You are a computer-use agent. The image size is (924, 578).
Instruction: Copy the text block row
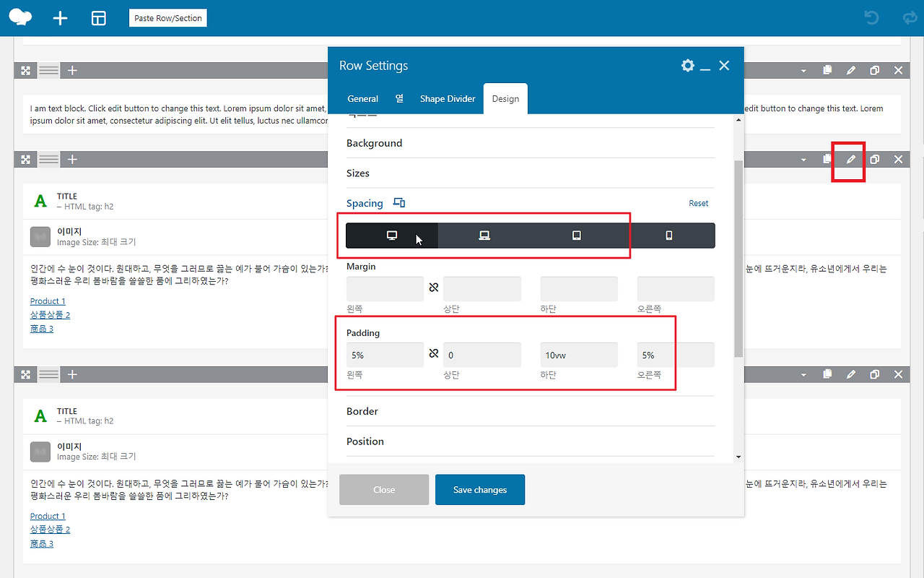pos(827,70)
